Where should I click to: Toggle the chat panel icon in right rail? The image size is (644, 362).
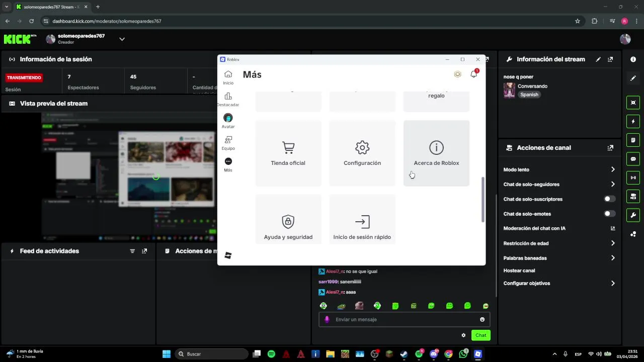(x=633, y=159)
